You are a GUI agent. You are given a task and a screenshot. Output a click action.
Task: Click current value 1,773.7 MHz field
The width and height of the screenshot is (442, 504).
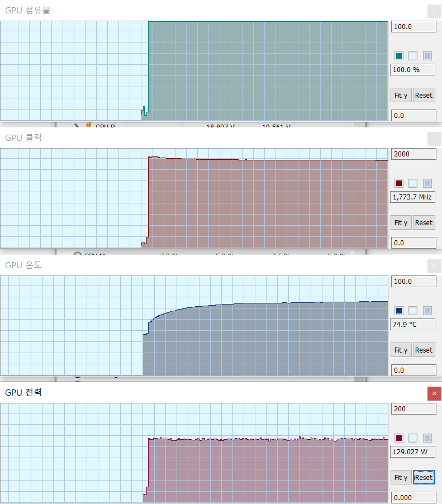tap(413, 197)
